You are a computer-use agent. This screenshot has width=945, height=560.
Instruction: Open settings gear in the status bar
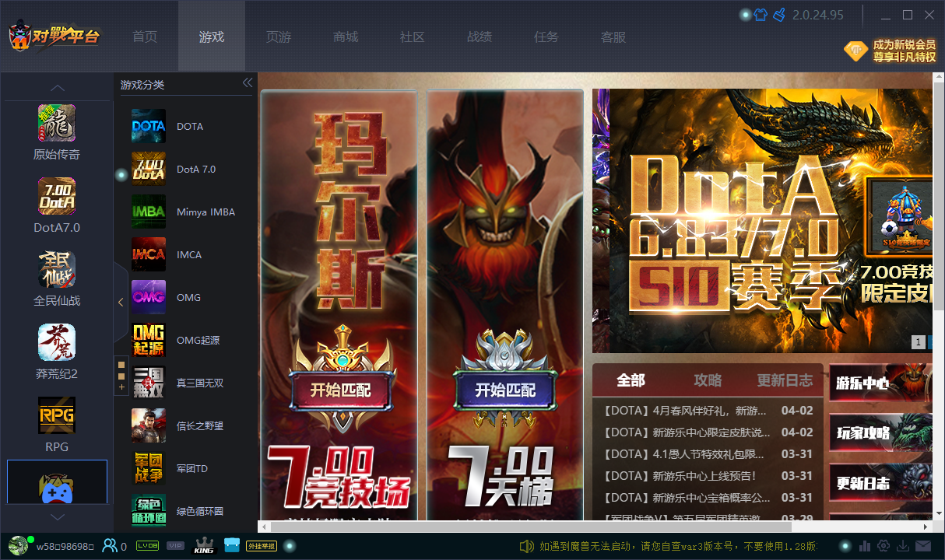pyautogui.click(x=884, y=546)
